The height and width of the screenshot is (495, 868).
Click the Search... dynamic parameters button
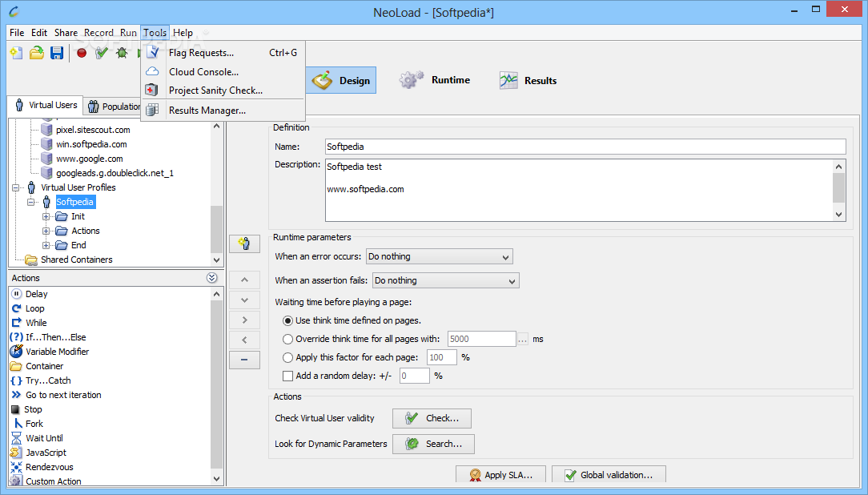[433, 444]
